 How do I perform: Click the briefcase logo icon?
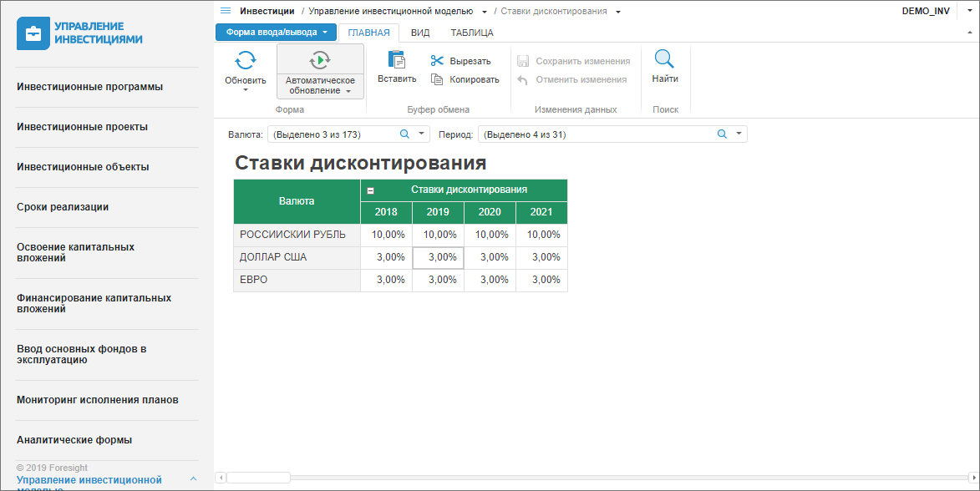[x=33, y=33]
